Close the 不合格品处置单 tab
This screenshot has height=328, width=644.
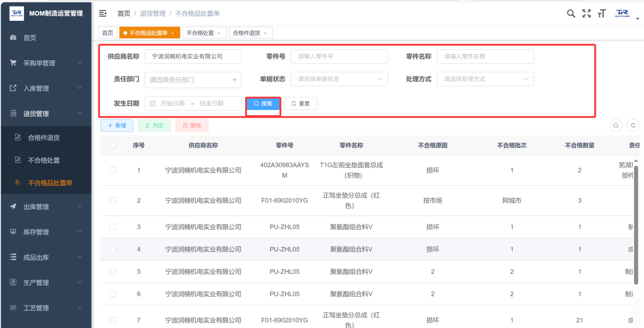click(173, 33)
